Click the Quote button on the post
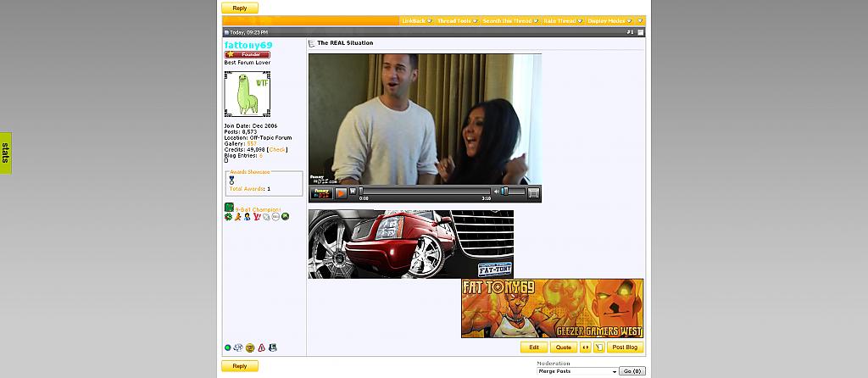 [563, 347]
